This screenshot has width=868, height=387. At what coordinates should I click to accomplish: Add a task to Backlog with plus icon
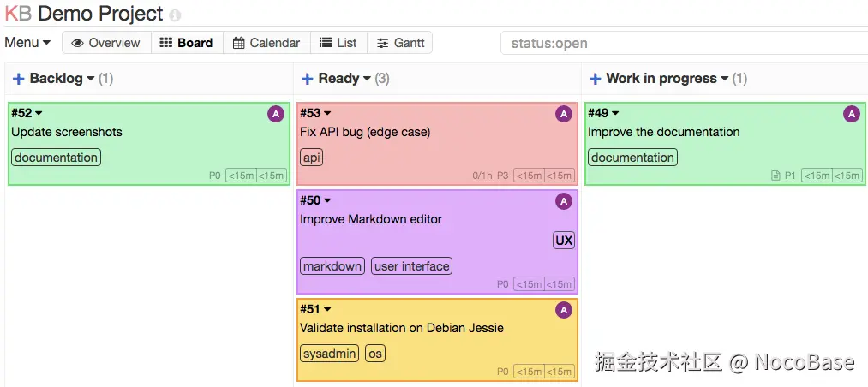[x=18, y=79]
